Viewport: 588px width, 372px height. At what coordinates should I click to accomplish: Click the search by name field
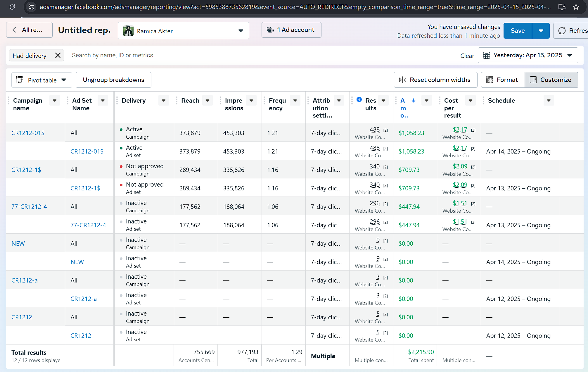click(113, 55)
